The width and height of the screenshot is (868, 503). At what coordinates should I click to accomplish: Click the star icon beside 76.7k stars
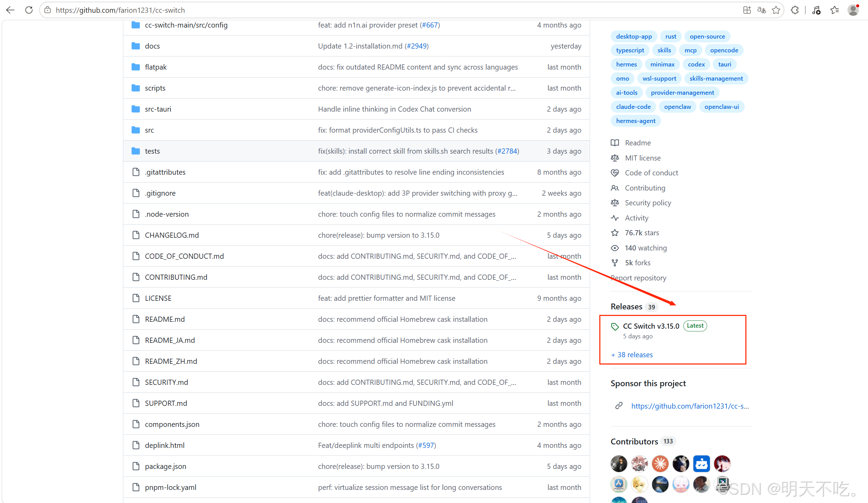[x=615, y=233]
